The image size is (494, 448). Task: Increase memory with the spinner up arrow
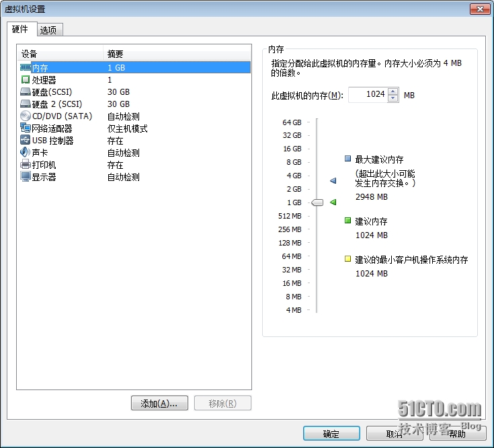pos(393,91)
